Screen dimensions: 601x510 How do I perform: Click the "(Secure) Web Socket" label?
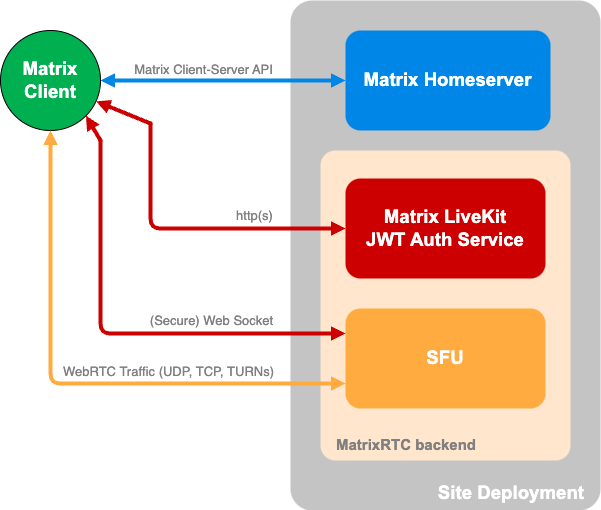point(211,320)
